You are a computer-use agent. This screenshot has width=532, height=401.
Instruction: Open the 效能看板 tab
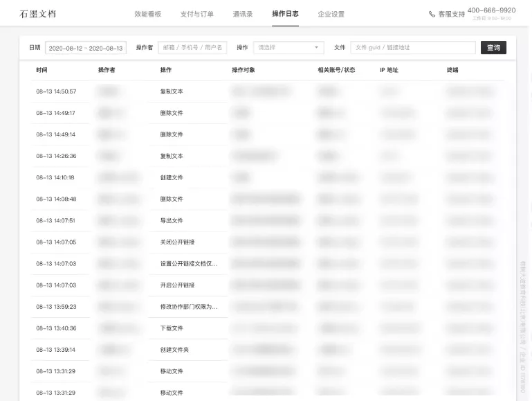[x=147, y=14]
